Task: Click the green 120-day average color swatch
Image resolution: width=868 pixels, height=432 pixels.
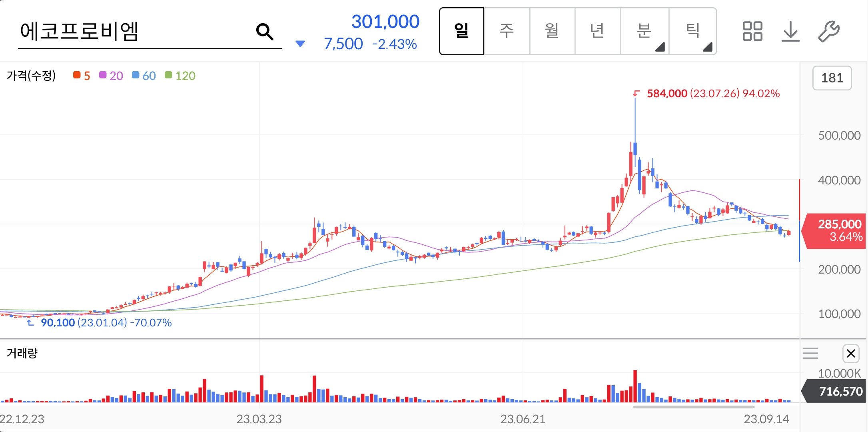Action: click(168, 75)
